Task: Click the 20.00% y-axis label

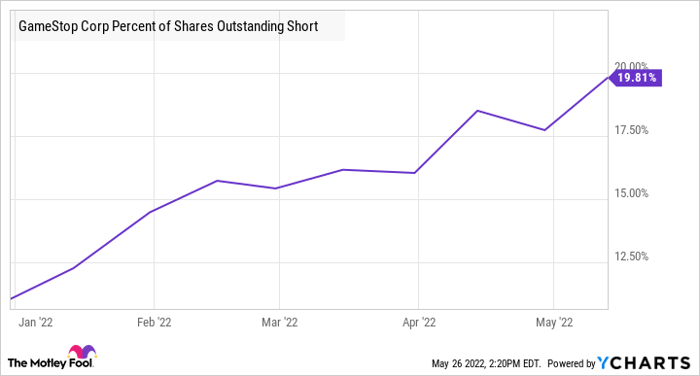Action: (x=631, y=66)
